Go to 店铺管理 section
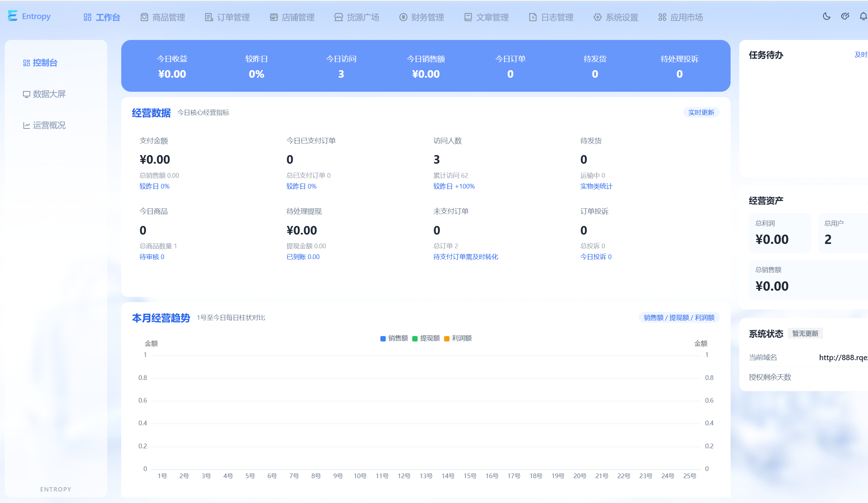 click(x=292, y=17)
